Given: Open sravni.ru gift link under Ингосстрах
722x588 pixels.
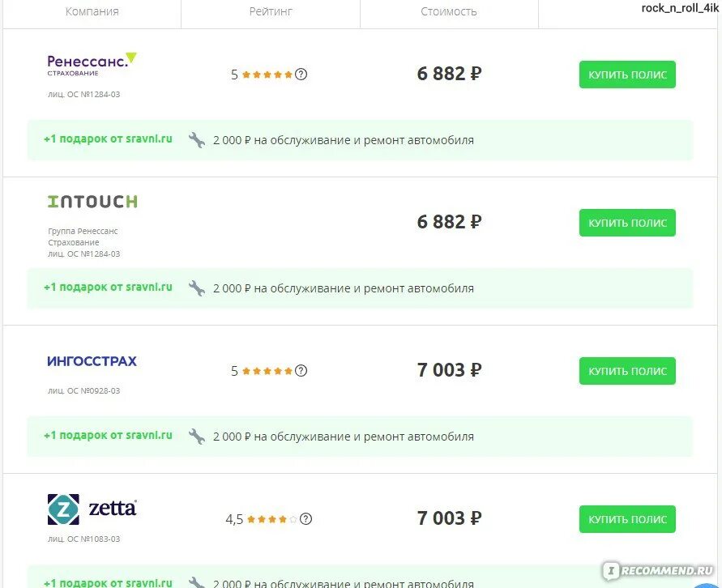Looking at the screenshot, I should (108, 435).
